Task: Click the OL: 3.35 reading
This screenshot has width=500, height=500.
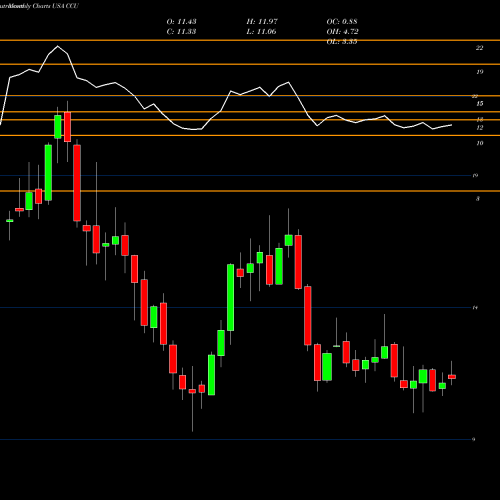Action: tap(342, 42)
